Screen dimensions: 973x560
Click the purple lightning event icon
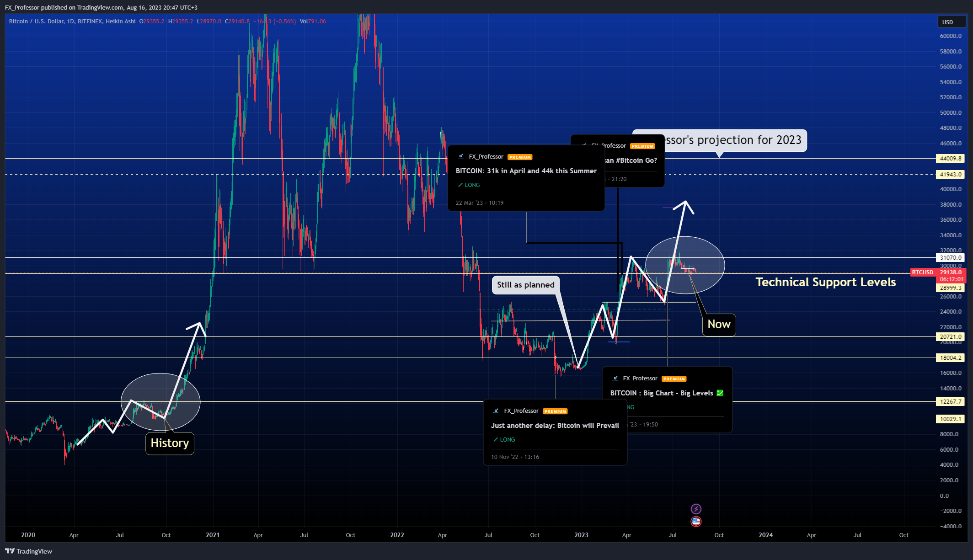pos(696,509)
